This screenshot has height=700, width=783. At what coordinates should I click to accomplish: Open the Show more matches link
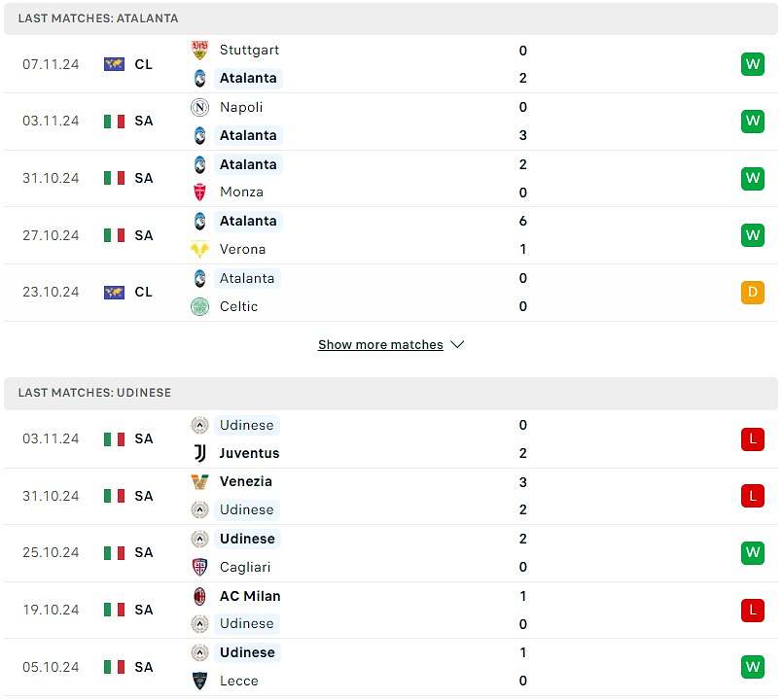(x=380, y=344)
